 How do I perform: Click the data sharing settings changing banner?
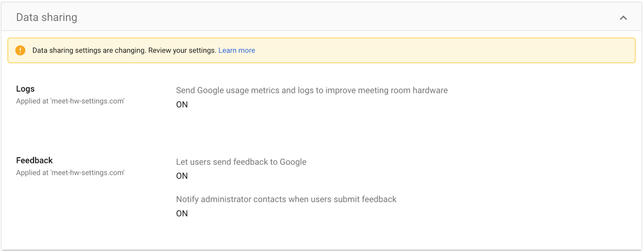322,50
